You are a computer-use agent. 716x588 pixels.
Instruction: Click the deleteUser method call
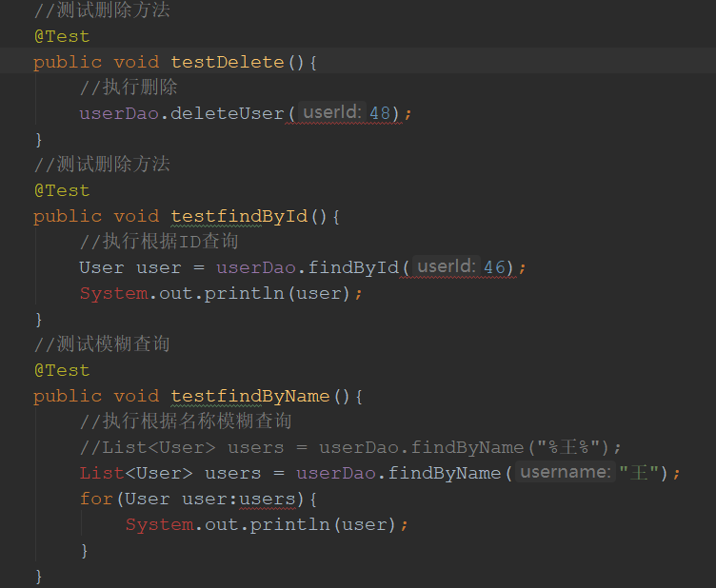pyautogui.click(x=228, y=113)
